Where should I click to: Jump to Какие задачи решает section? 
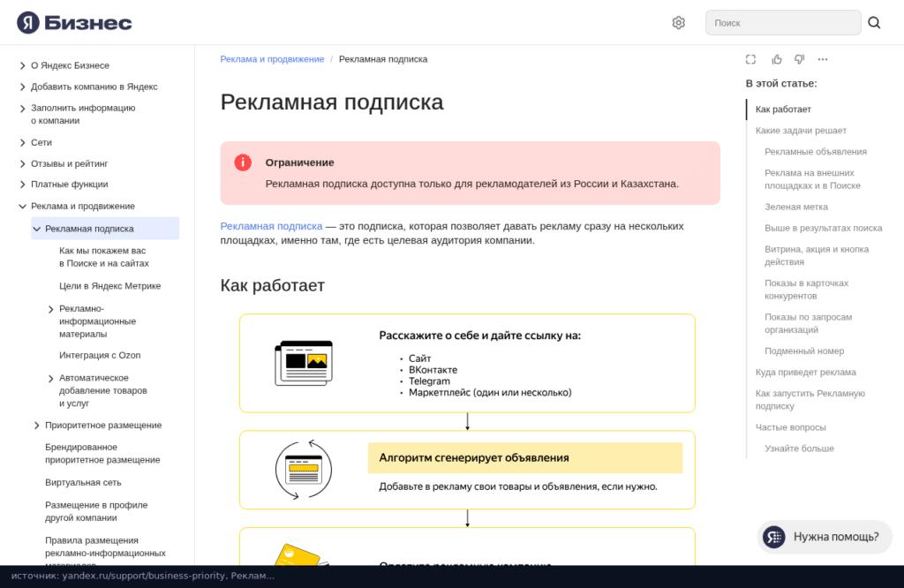pos(801,131)
